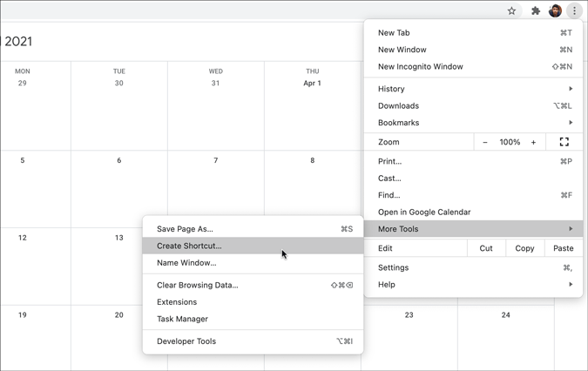Viewport: 588px width, 371px height.
Task: Select calendar date 5
Action: pyautogui.click(x=23, y=160)
